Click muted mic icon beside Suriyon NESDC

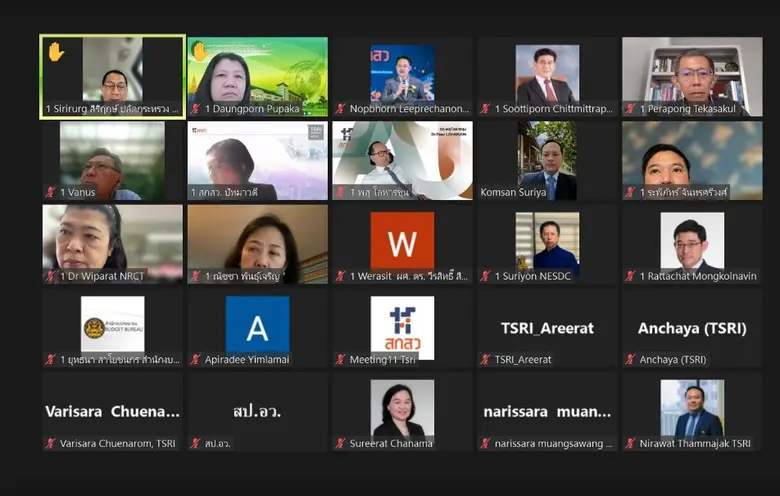click(486, 276)
